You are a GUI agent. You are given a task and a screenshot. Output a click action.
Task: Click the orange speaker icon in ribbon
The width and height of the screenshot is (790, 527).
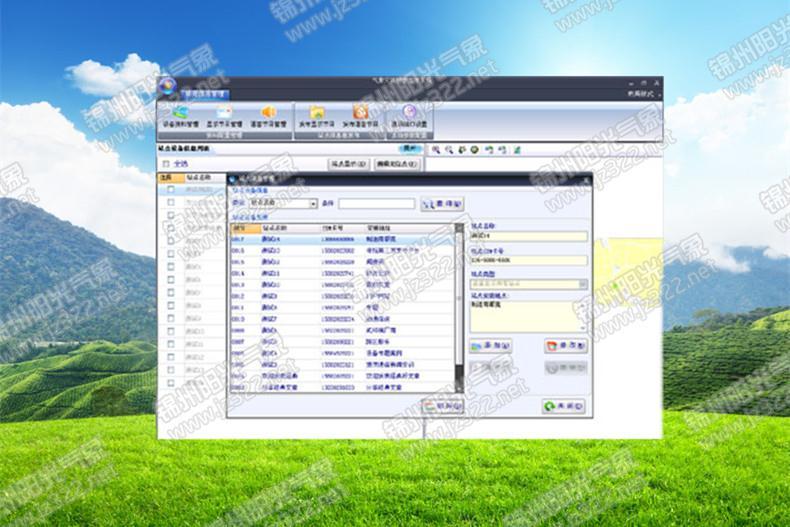268,112
